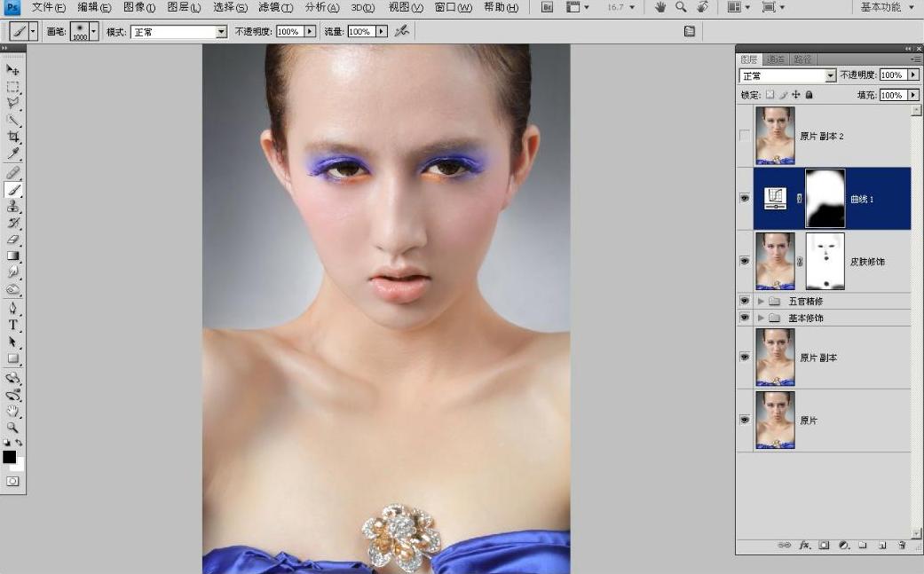Select the Rectangle shape tool
Image resolution: width=924 pixels, height=574 pixels.
click(12, 358)
